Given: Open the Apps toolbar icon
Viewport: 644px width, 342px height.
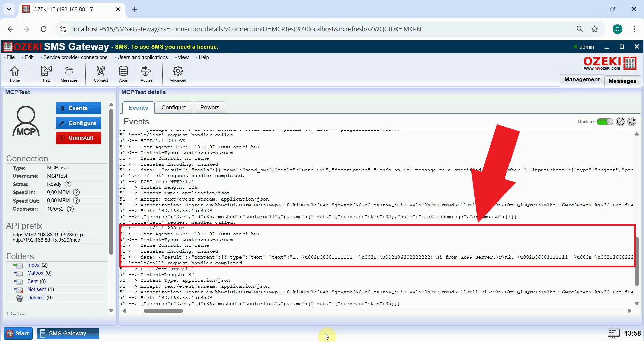Looking at the screenshot, I should (x=123, y=74).
